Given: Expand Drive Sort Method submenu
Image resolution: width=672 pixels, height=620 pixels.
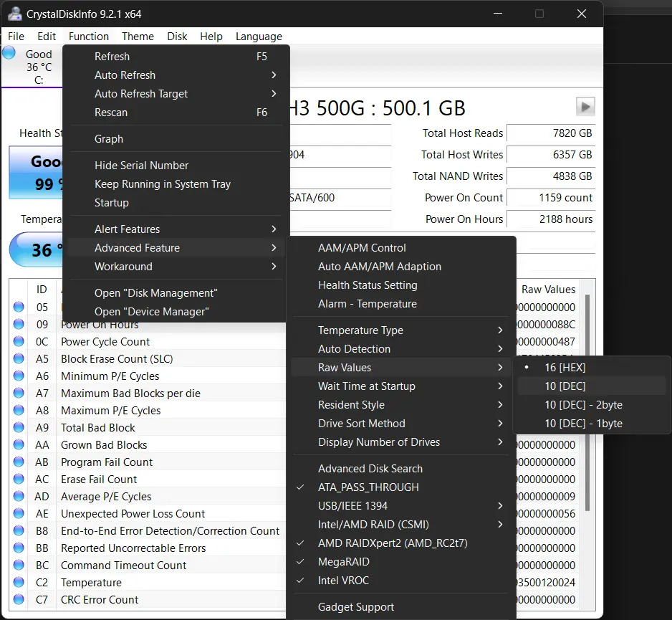Looking at the screenshot, I should coord(400,423).
